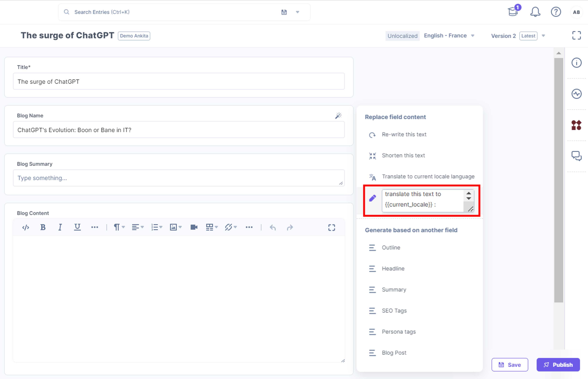Screen dimensions: 588x379
Task: Toggle HTML code view in editor toolbar
Action: [26, 227]
